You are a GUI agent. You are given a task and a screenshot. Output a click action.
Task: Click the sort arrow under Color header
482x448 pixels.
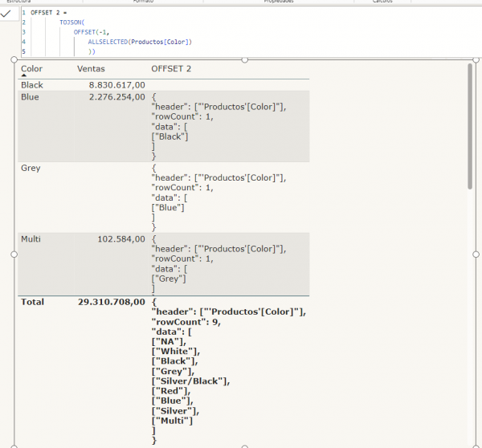[24, 75]
